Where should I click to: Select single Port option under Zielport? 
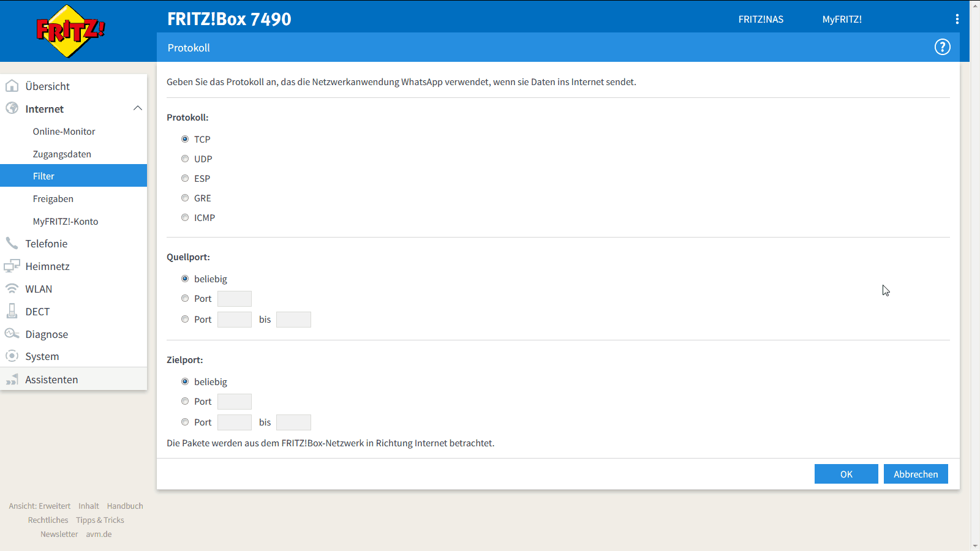(x=185, y=401)
